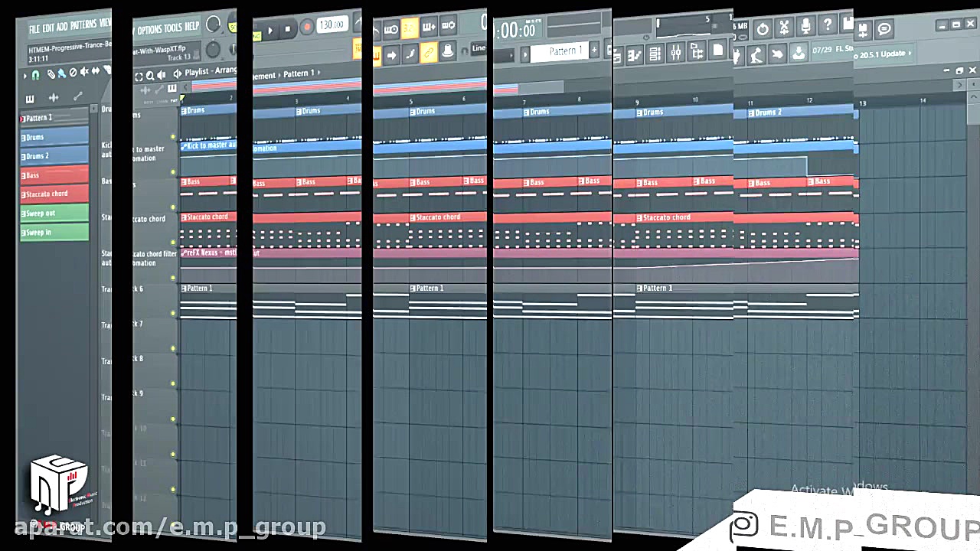
Task: Open the EDIT menu
Action: pyautogui.click(x=48, y=28)
